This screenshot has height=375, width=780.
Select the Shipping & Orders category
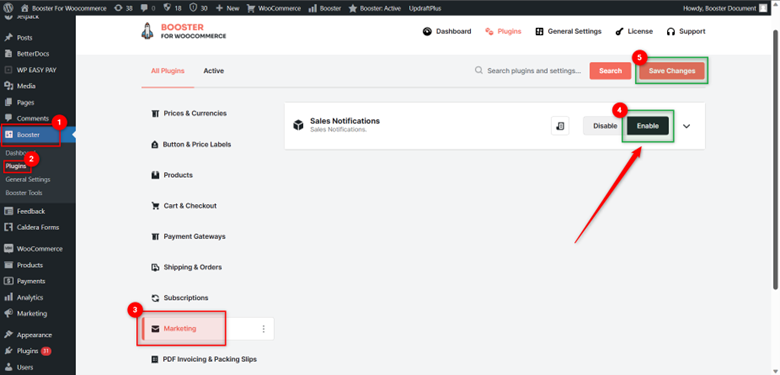point(186,267)
